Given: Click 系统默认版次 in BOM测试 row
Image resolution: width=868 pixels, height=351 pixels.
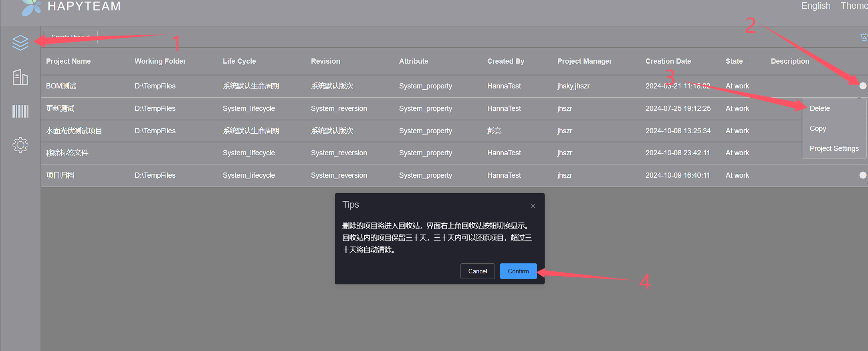Looking at the screenshot, I should coord(332,86).
